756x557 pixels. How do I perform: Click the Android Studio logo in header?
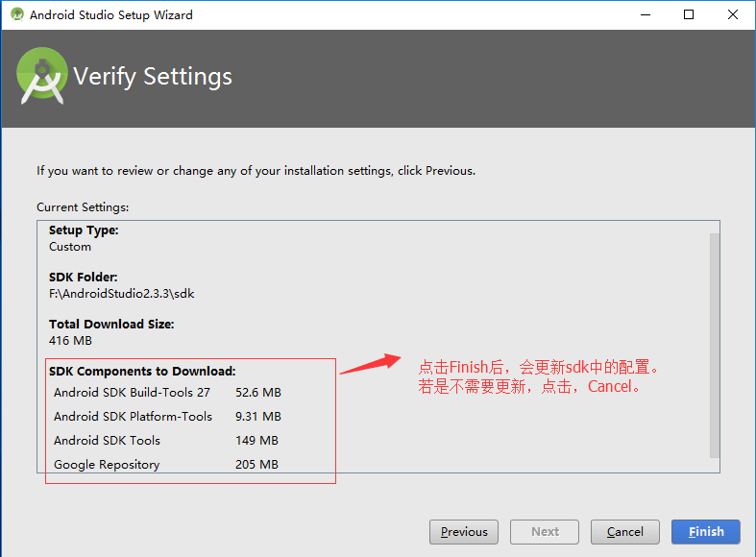coord(42,76)
